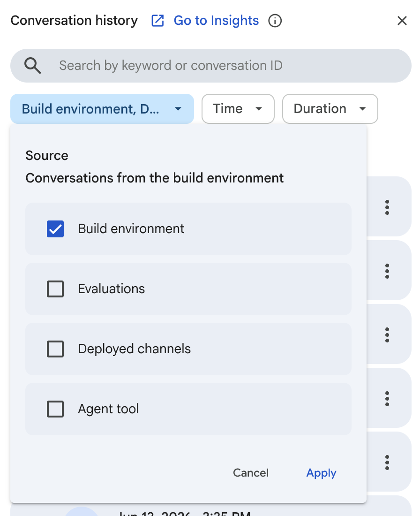Open the three-dot menu beside Evaluations option
The height and width of the screenshot is (516, 420).
pos(387,271)
